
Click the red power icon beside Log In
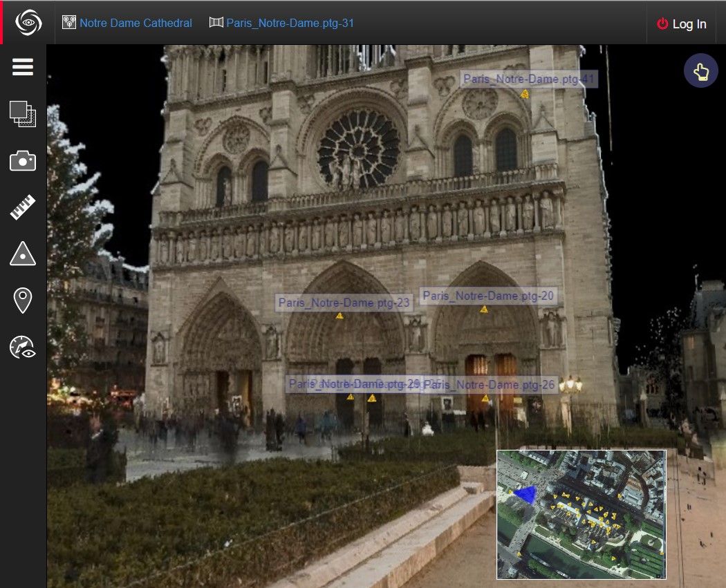662,24
